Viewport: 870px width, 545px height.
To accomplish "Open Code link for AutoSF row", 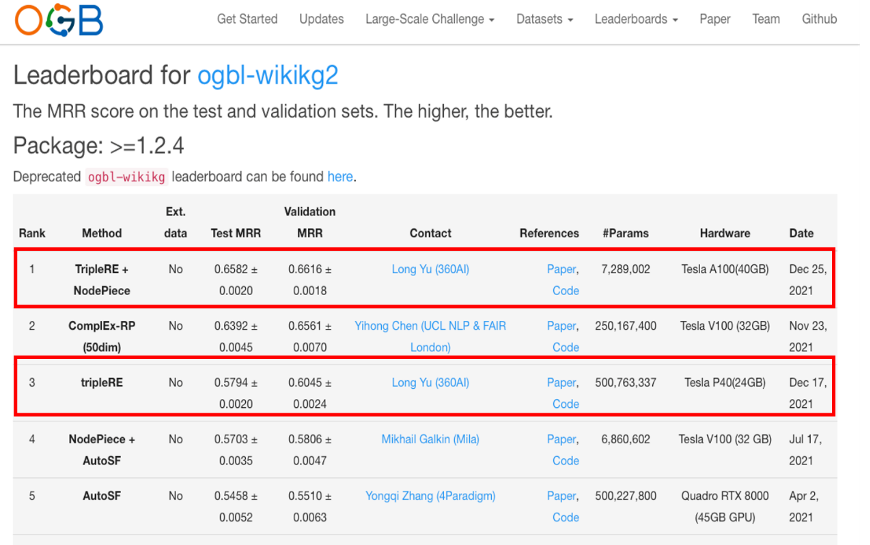I will [x=565, y=518].
